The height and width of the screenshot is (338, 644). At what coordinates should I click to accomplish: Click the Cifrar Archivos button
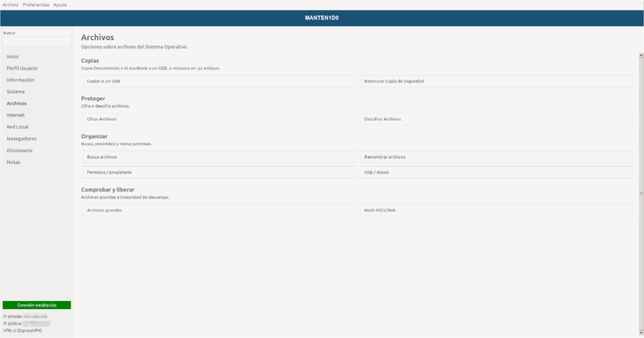(x=219, y=119)
